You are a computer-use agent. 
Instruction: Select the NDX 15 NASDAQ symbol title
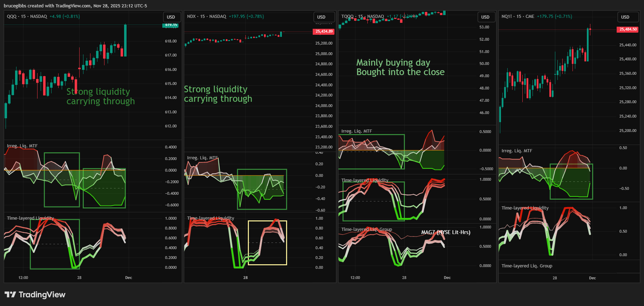click(x=206, y=16)
